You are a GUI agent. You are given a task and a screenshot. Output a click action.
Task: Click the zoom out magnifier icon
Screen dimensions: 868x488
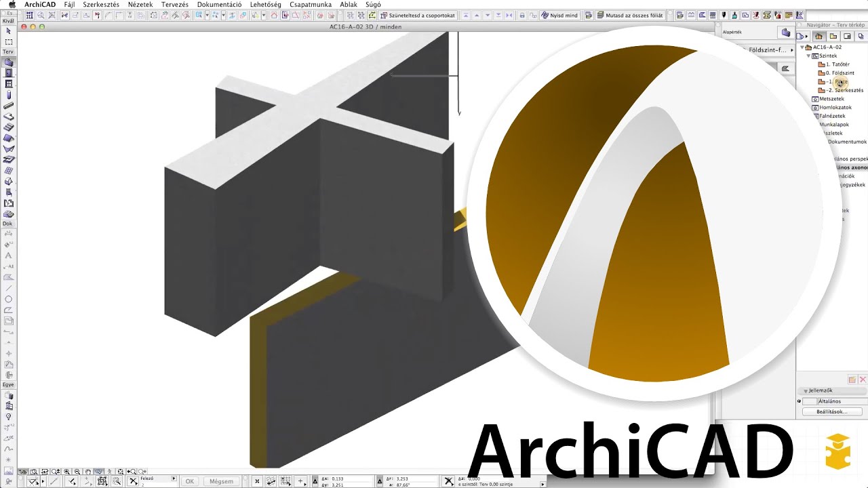[77, 472]
